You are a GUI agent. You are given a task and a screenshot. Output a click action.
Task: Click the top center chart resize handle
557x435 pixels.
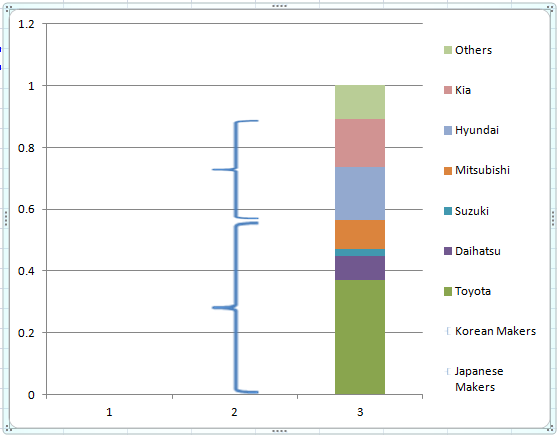279,6
